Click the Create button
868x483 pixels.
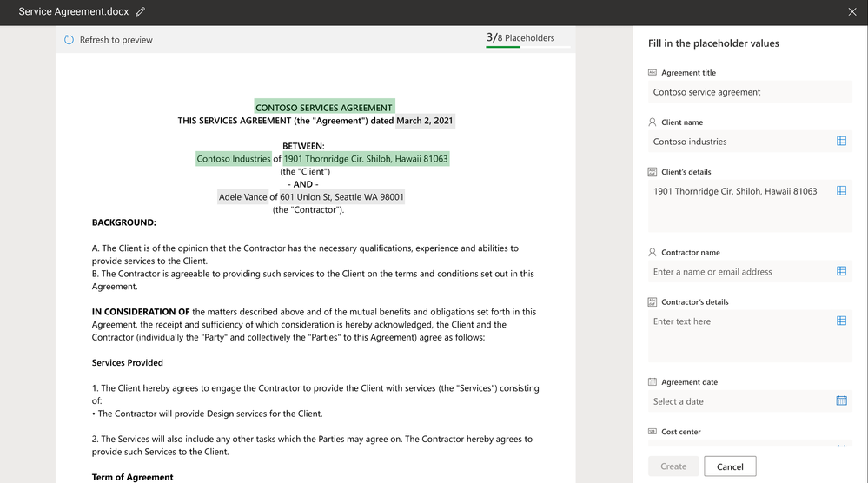(673, 466)
